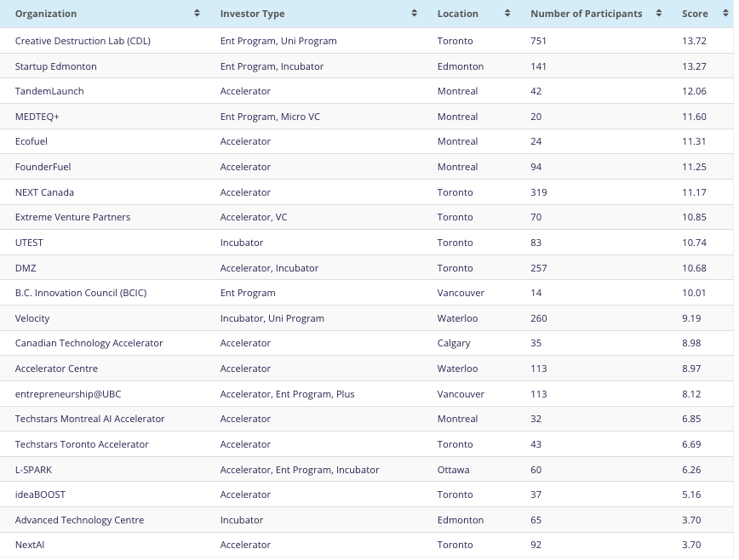Viewport: 739px width, 560px height.
Task: Click Techstars Montreal AI Accelerator
Action: [x=90, y=419]
